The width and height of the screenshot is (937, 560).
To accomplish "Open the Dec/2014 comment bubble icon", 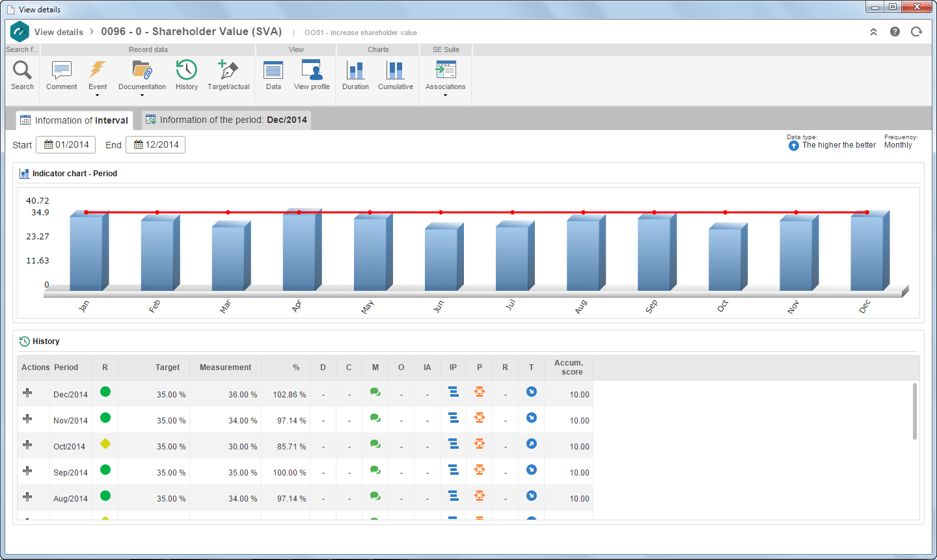I will pyautogui.click(x=375, y=392).
